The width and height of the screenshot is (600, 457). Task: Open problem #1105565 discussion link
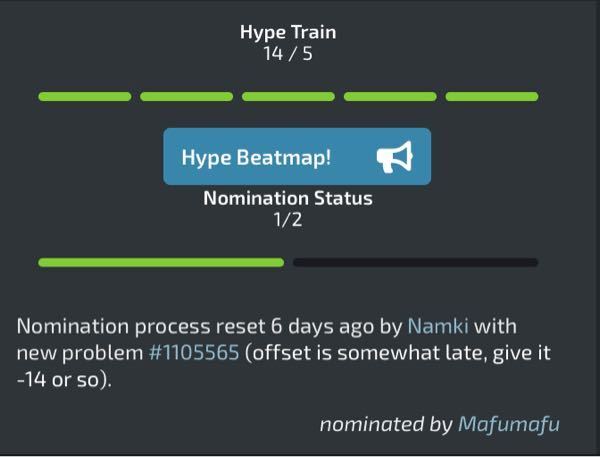[x=194, y=353]
